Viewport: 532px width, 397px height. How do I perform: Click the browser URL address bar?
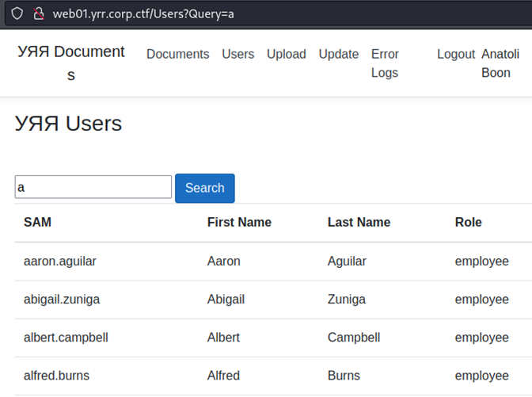[268, 14]
